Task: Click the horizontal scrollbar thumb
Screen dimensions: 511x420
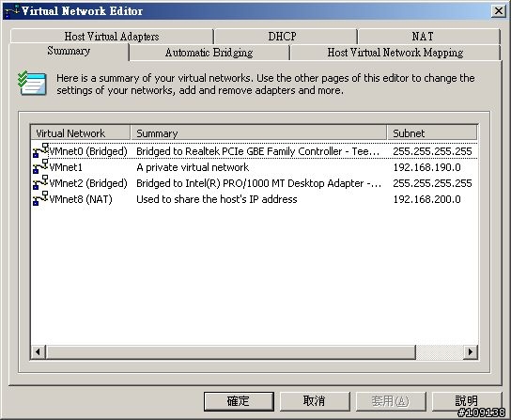Action: point(231,351)
